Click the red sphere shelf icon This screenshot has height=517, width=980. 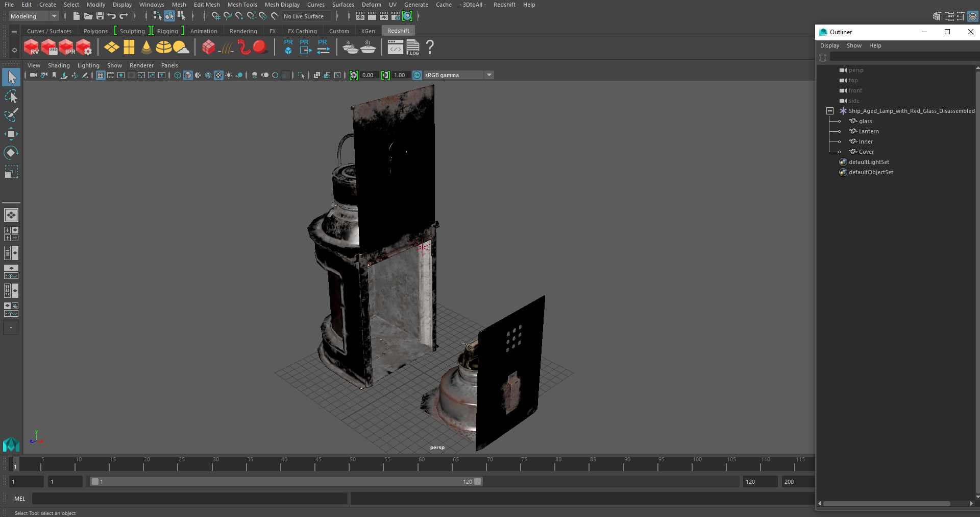tap(260, 48)
